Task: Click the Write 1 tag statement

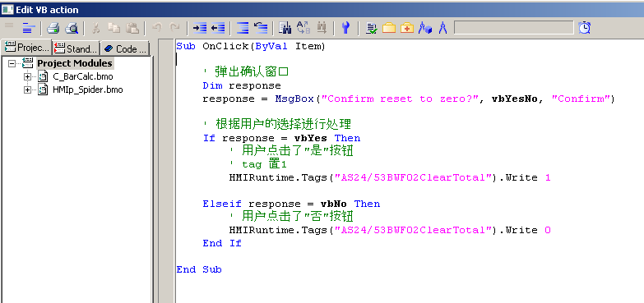Action: point(390,177)
